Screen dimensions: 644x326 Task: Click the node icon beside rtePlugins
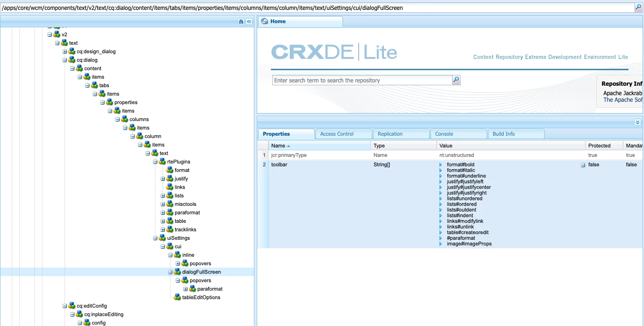tap(162, 162)
